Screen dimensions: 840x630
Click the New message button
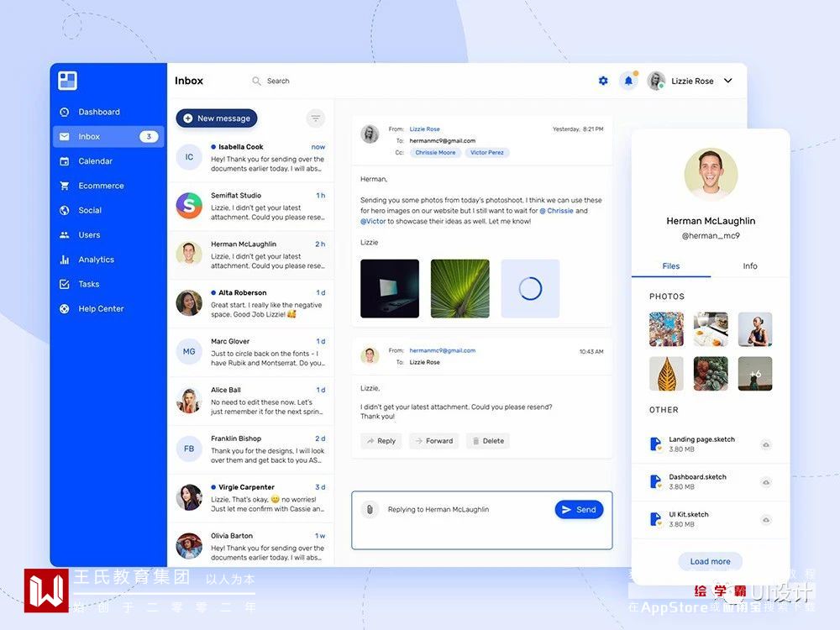point(217,118)
